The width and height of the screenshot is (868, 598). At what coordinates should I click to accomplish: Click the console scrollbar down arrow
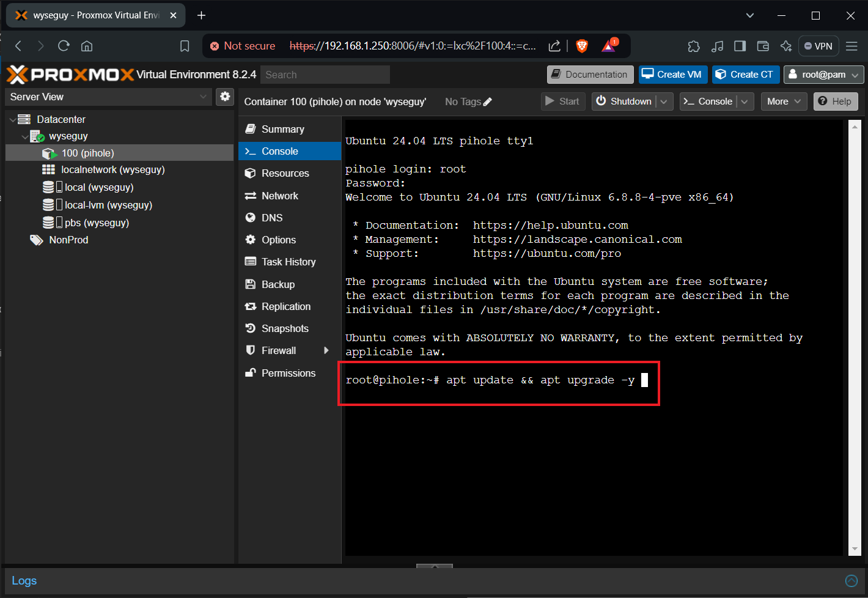[x=855, y=549]
